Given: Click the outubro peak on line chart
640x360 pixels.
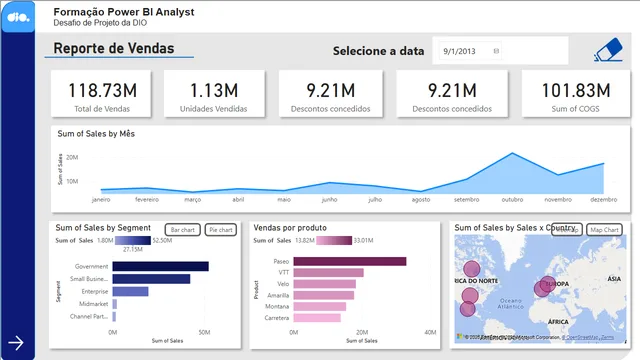Looking at the screenshot, I should (512, 153).
